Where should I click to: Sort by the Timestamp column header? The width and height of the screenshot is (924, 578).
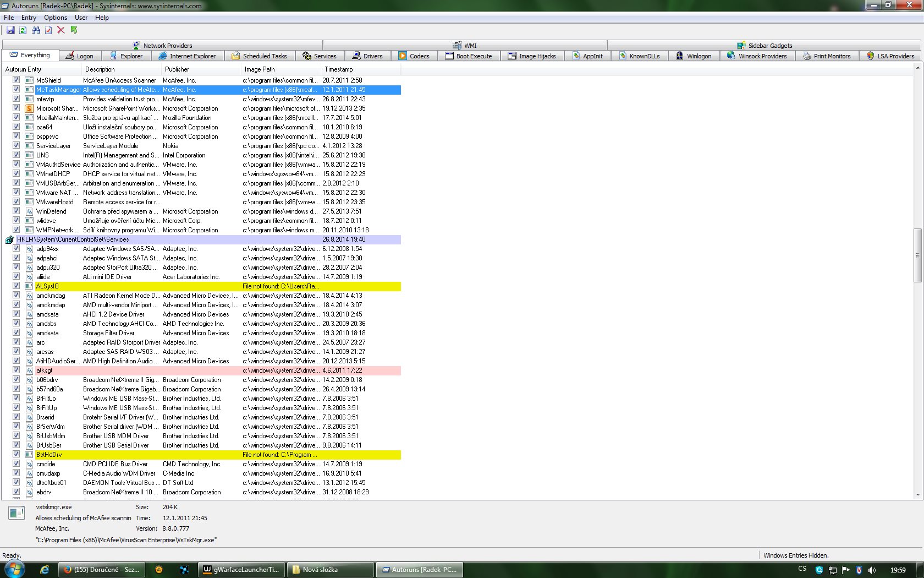point(361,69)
